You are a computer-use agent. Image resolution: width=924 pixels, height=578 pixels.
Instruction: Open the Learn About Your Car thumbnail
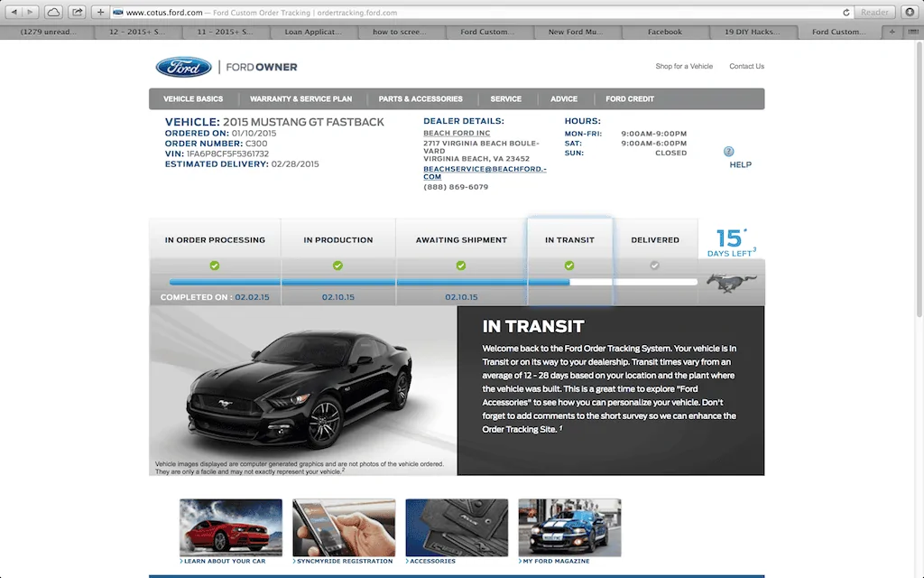click(231, 527)
